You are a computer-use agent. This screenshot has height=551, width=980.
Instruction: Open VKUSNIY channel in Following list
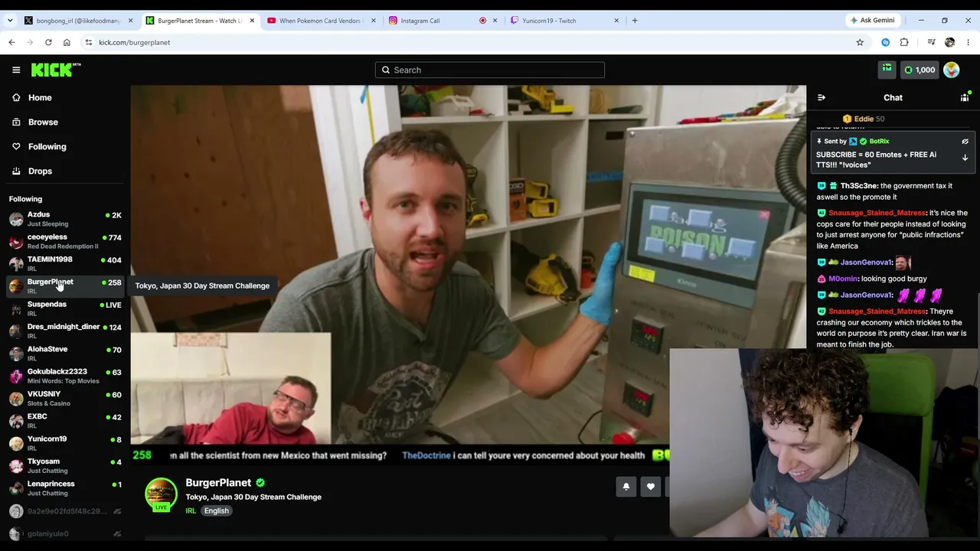(65, 398)
